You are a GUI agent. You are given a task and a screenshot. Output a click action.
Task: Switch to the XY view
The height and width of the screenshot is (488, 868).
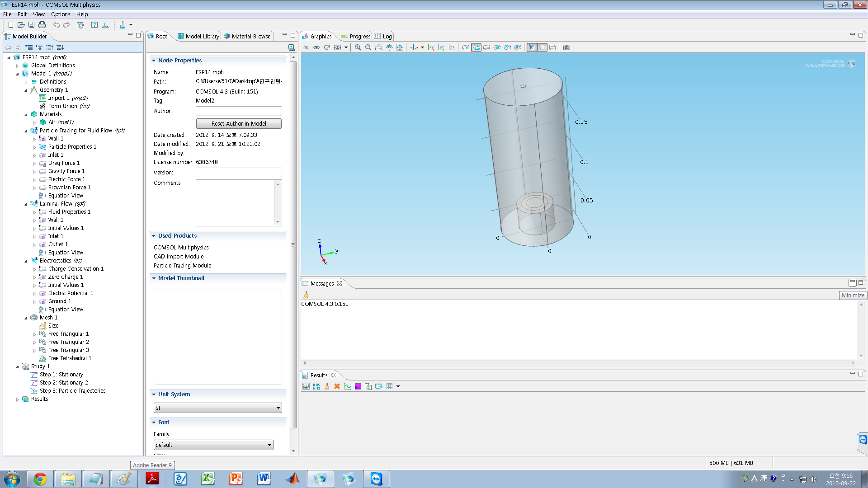tap(431, 47)
